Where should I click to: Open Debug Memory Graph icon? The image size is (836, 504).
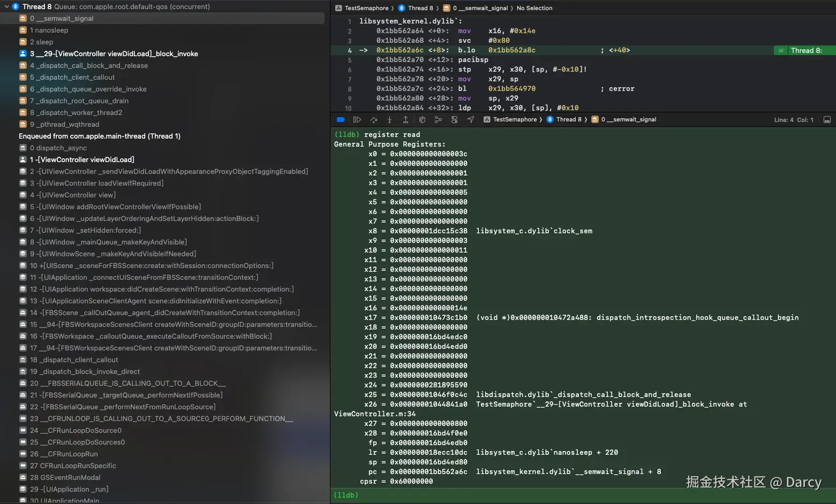pos(438,120)
